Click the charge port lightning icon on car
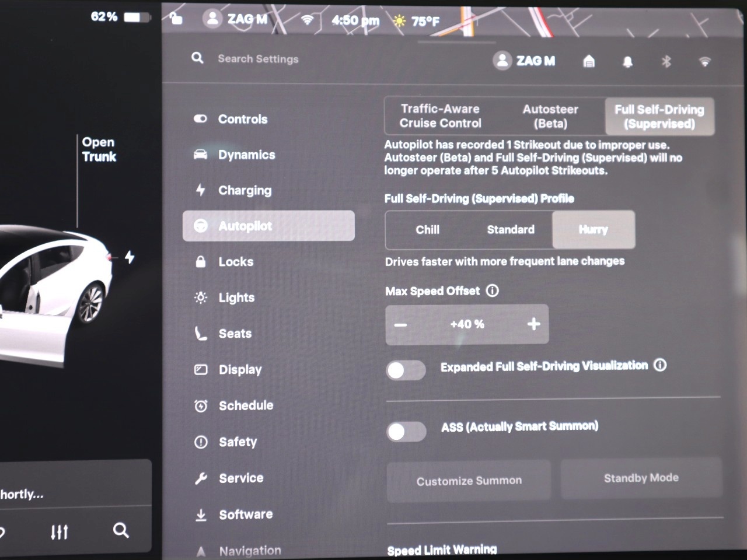 (x=130, y=257)
